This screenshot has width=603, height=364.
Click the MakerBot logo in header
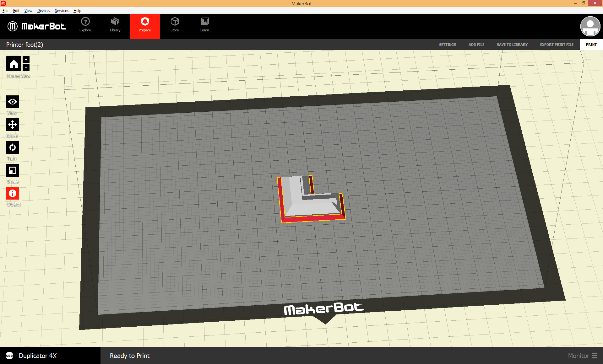[37, 26]
